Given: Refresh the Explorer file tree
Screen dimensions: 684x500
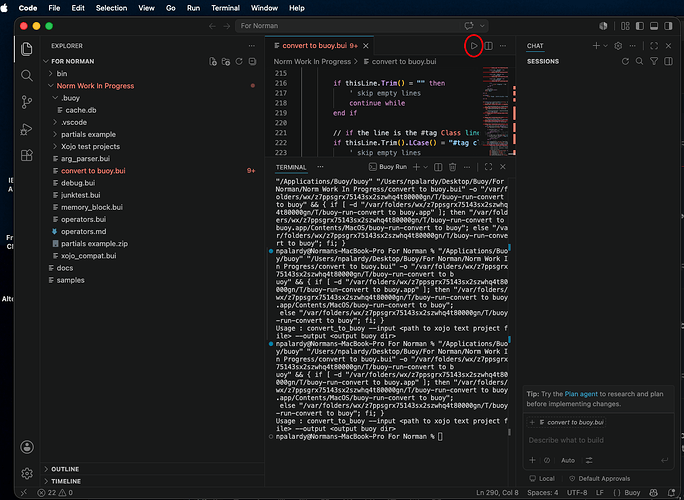Looking at the screenshot, I should coord(239,62).
